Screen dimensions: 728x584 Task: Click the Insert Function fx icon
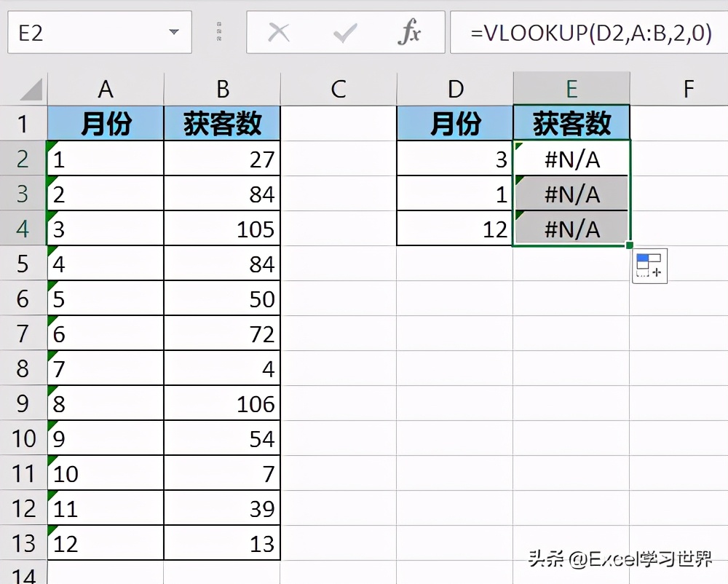411,32
